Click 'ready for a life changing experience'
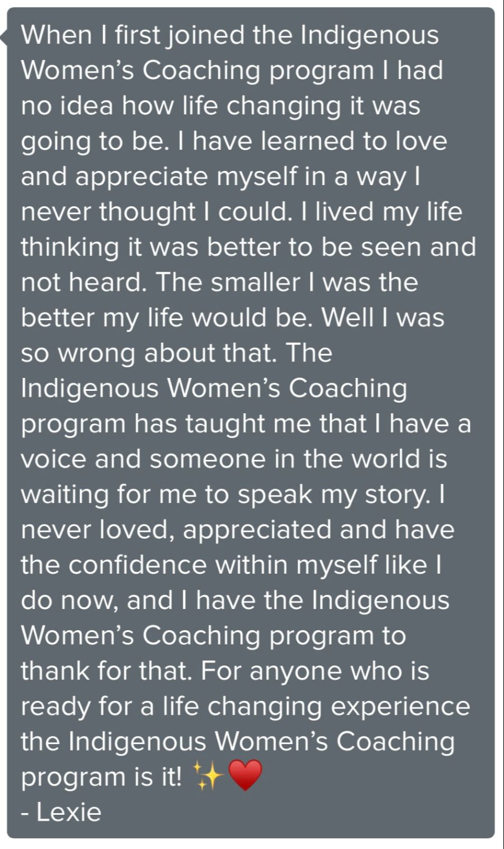Image resolution: width=504 pixels, height=849 pixels. click(246, 707)
